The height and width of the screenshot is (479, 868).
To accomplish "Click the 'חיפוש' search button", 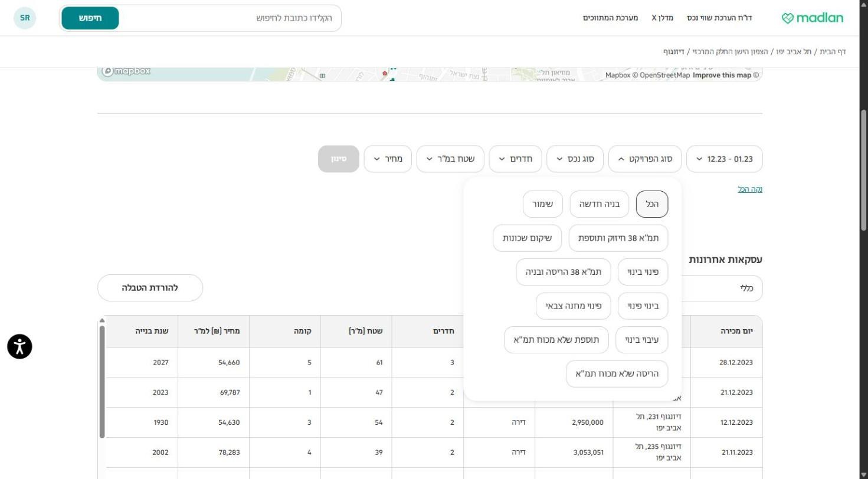I will (x=90, y=18).
